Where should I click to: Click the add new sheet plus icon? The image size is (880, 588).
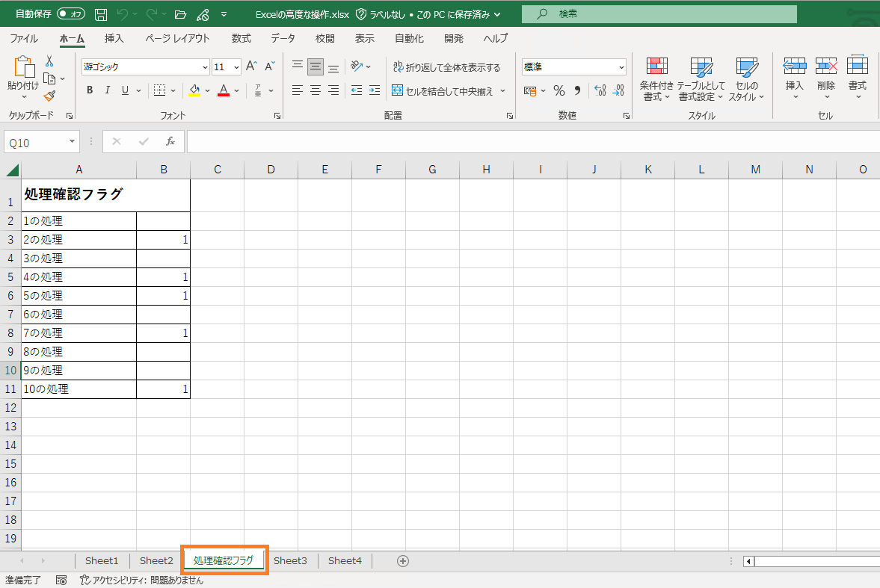pos(403,561)
